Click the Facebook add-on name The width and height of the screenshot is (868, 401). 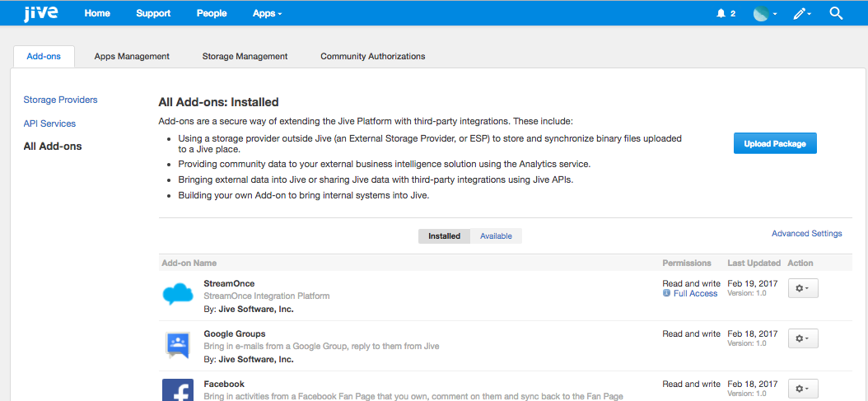tap(224, 384)
